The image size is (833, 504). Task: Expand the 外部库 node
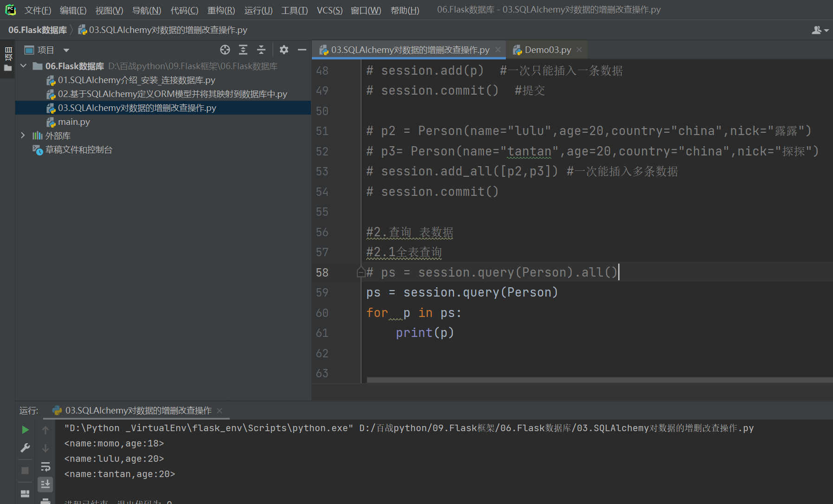23,136
